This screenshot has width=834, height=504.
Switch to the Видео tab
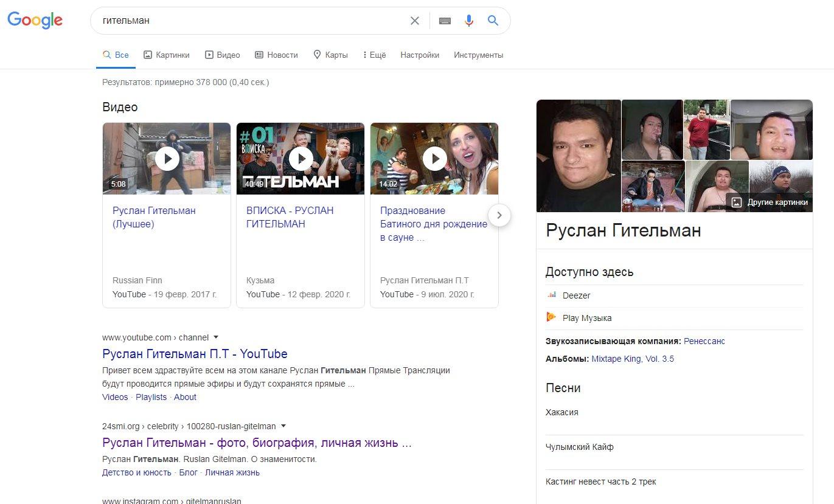(x=222, y=55)
